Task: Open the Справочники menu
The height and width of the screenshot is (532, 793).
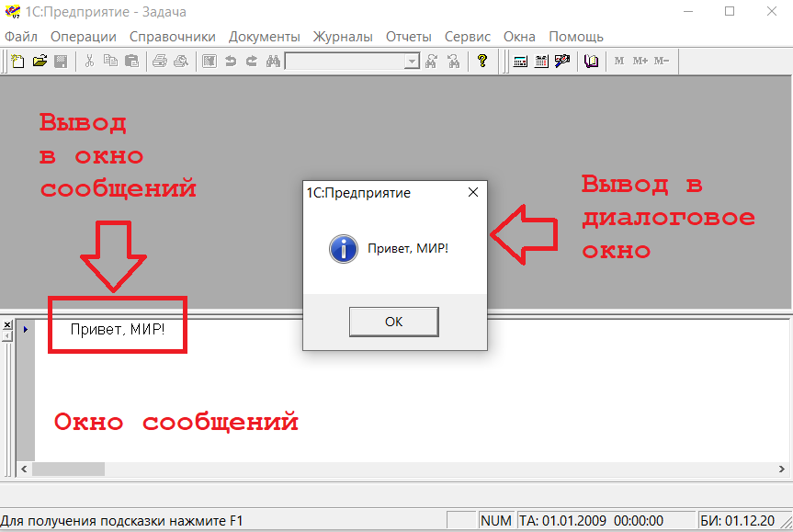Action: (173, 37)
